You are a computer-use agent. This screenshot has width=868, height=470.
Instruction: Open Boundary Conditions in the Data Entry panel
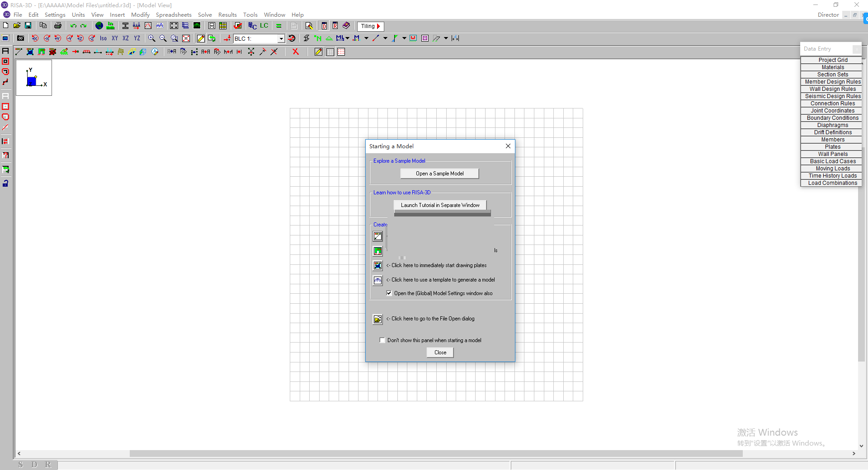(832, 118)
